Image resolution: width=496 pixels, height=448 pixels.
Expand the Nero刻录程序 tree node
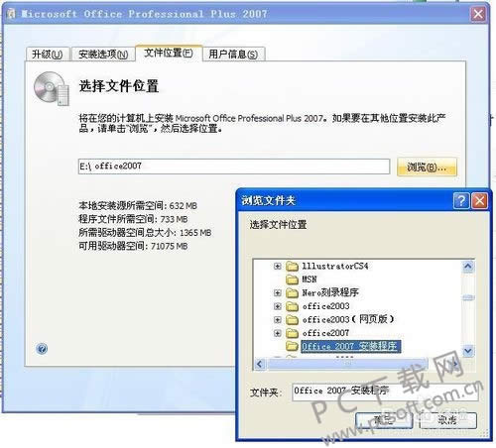278,293
